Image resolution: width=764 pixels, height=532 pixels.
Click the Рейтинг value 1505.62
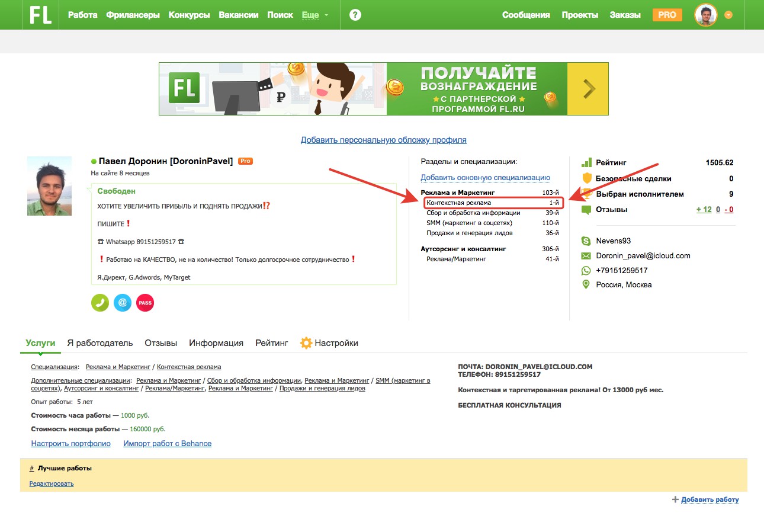tap(720, 162)
